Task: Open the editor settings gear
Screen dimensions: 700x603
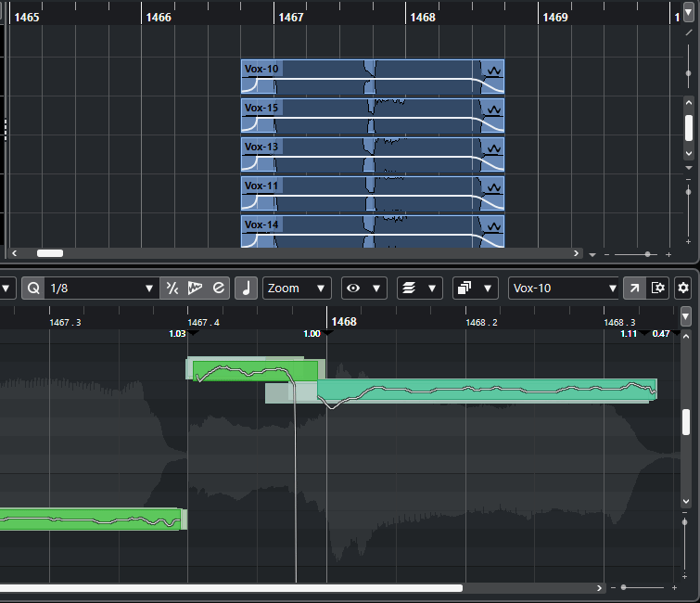Action: point(683,289)
